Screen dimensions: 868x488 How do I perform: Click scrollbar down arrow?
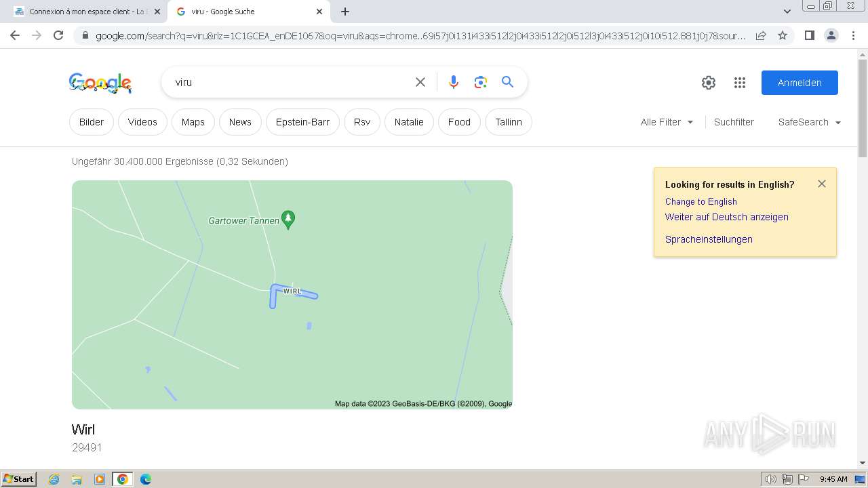coord(863,463)
